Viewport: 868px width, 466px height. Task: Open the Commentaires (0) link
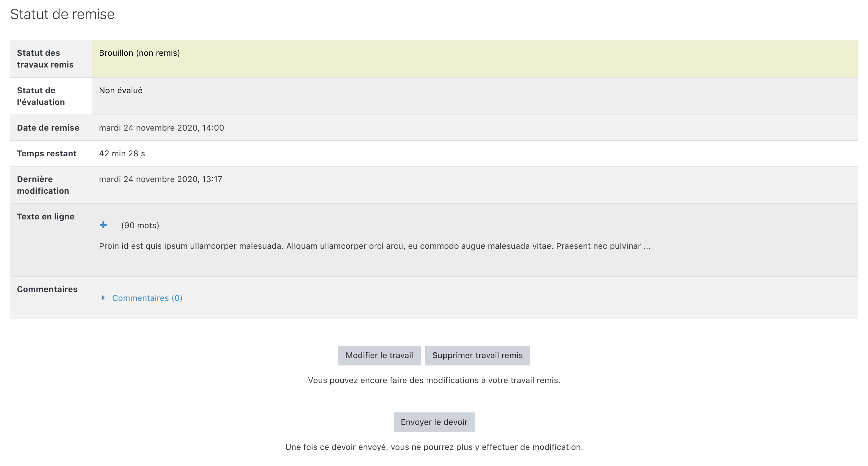tap(147, 298)
